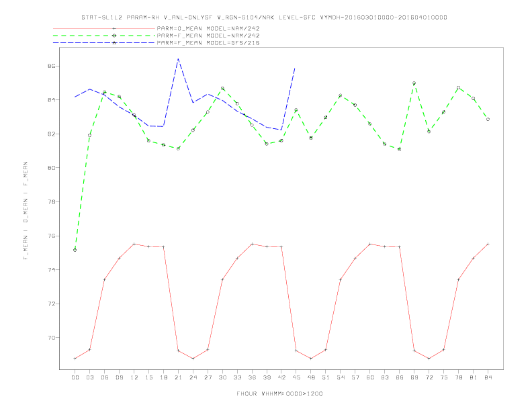Select legend entry PARM=F_MEAN MODEL=NAM/242
The image size is (532, 411).
pos(208,36)
